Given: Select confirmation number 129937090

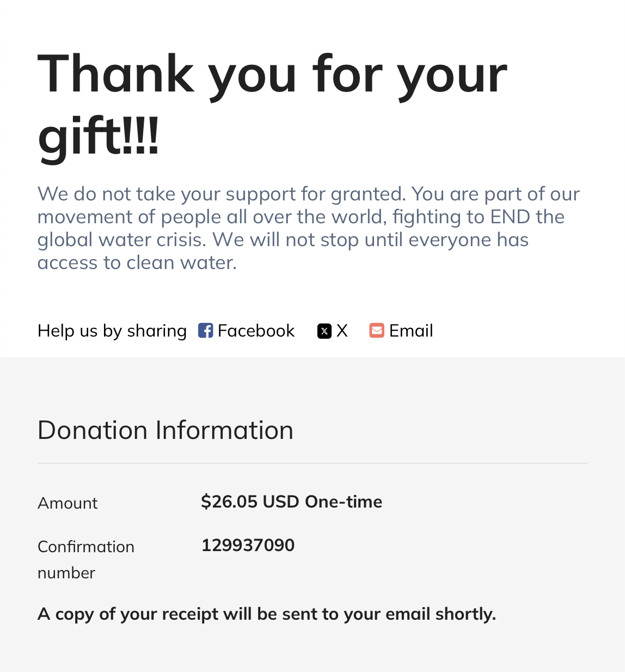Looking at the screenshot, I should tap(248, 545).
